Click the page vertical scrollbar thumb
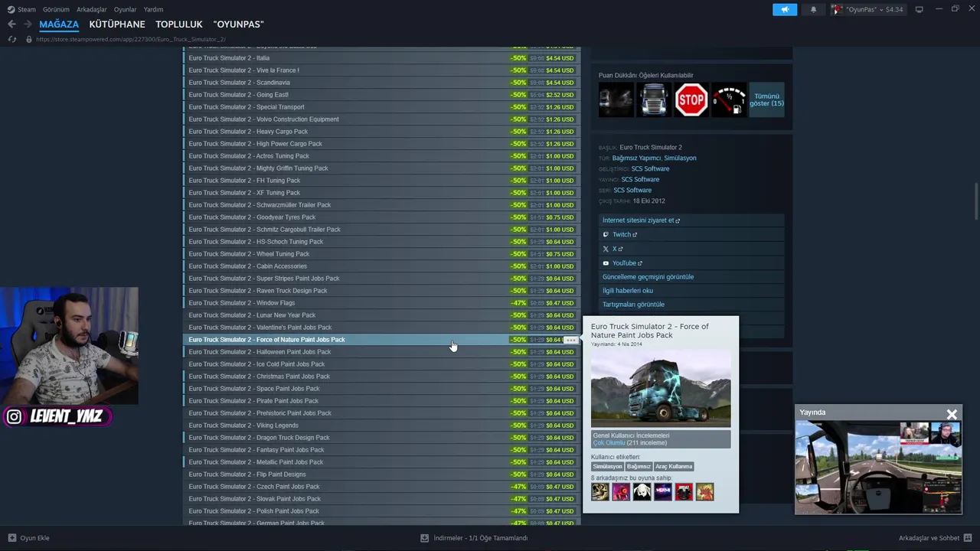 pos(976,201)
